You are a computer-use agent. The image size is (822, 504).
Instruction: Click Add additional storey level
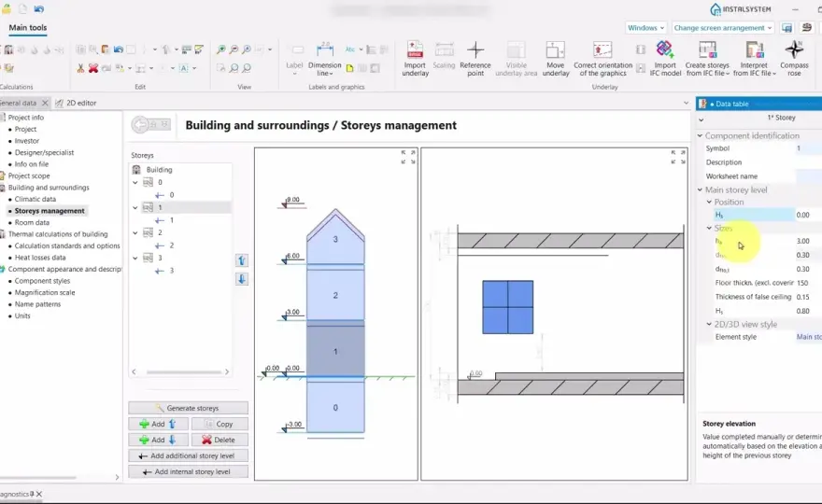coord(188,455)
